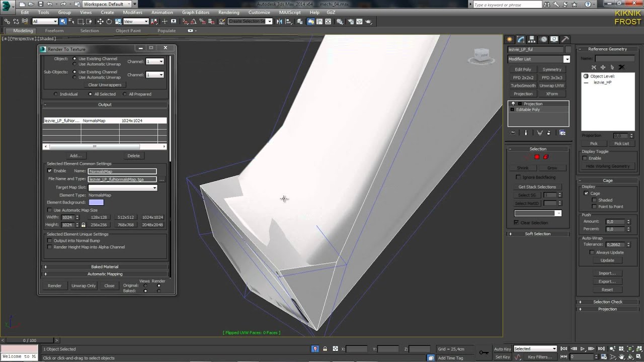Click the Clear Unwrappers button
The height and width of the screenshot is (362, 644).
(x=105, y=85)
